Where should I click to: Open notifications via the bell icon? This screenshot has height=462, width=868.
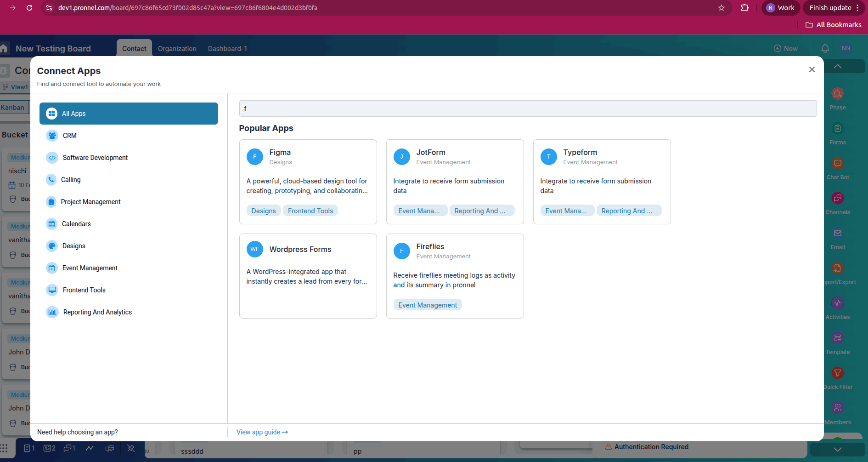click(825, 48)
